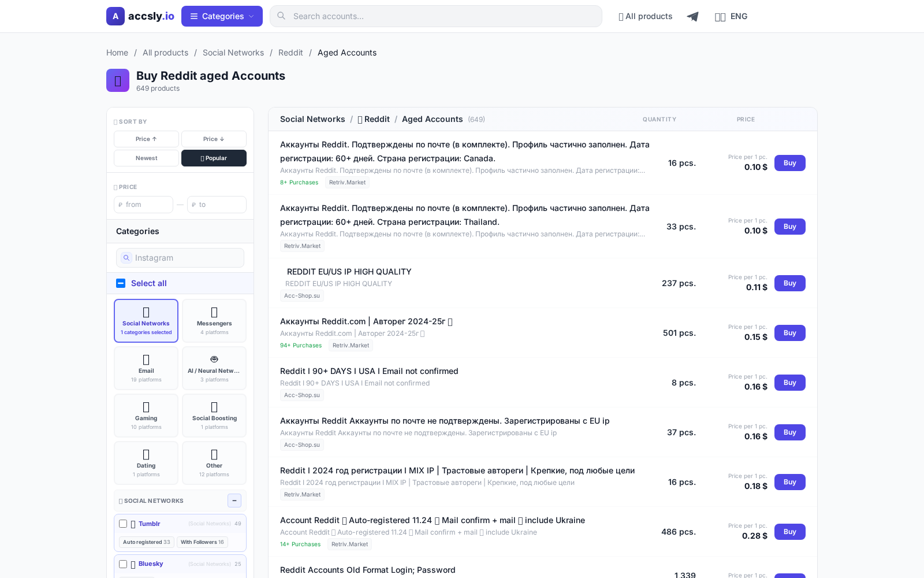Image resolution: width=924 pixels, height=578 pixels.
Task: Open the Categories dropdown menu
Action: pyautogui.click(x=222, y=16)
